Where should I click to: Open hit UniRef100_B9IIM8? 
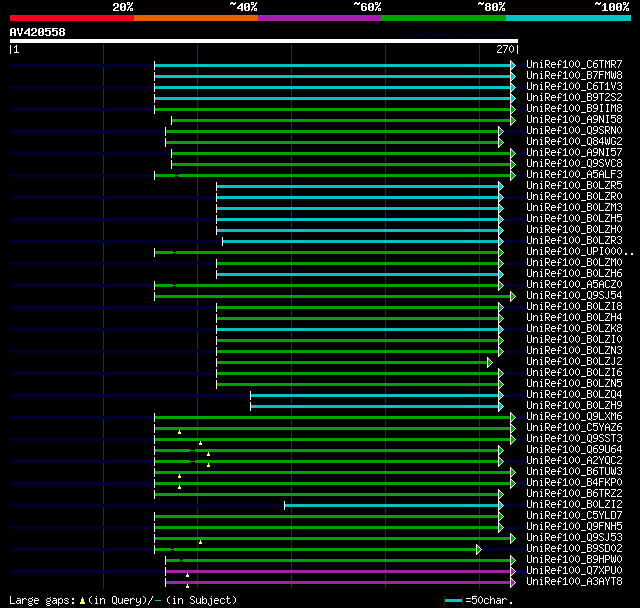[574, 109]
